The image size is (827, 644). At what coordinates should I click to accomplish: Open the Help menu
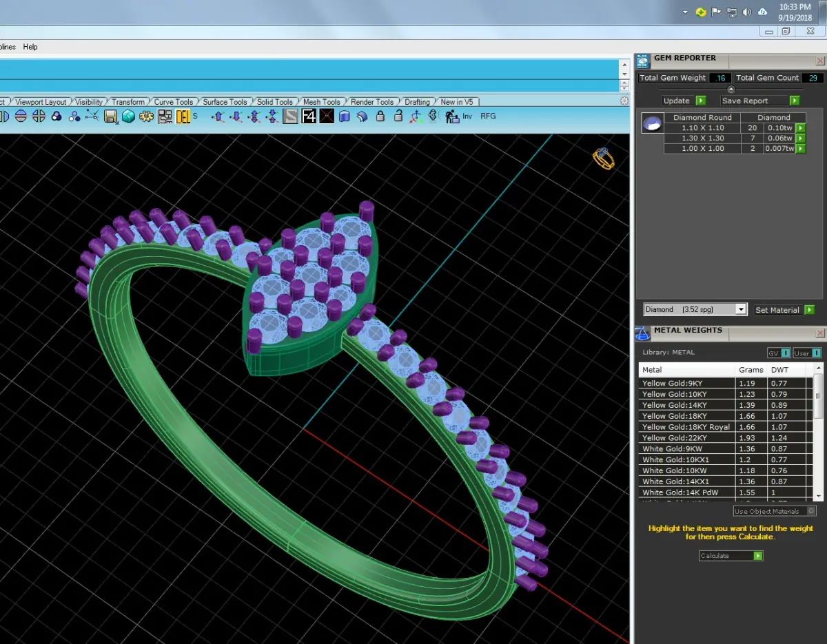pos(30,47)
